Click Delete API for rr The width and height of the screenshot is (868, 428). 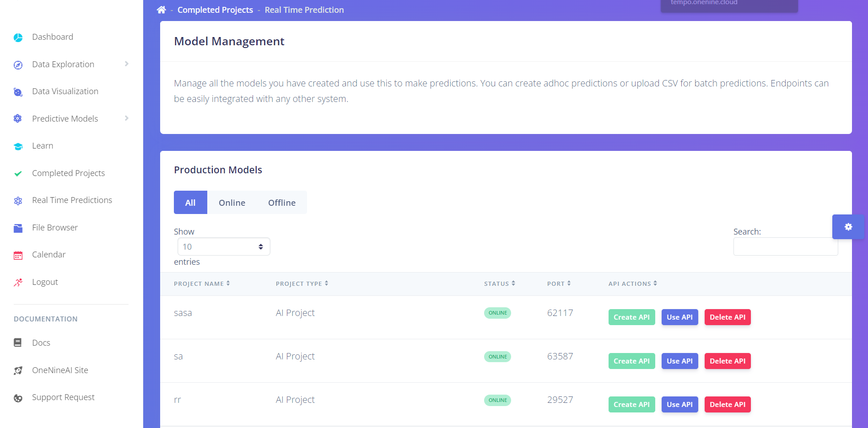(728, 405)
